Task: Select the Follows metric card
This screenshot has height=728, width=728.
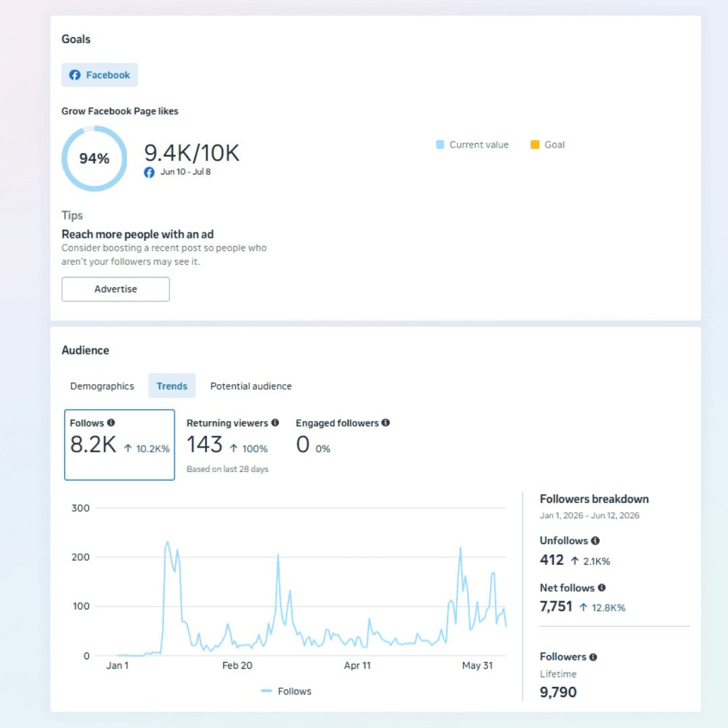Action: 119,444
